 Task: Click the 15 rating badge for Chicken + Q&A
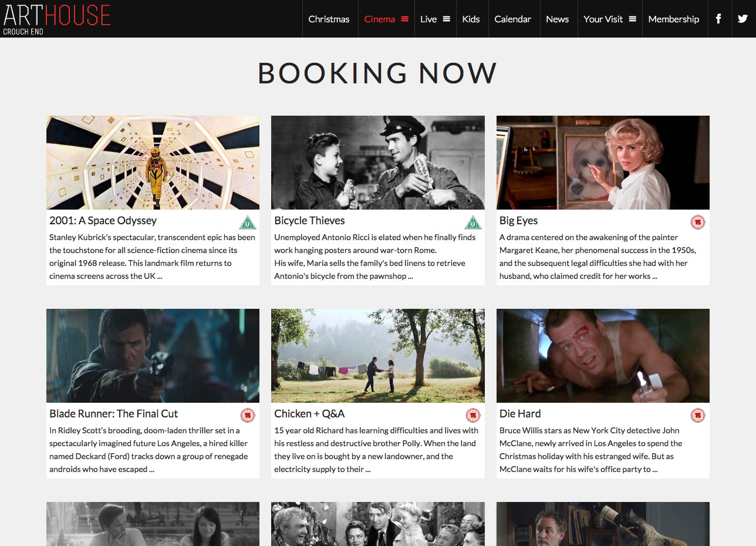click(x=473, y=416)
